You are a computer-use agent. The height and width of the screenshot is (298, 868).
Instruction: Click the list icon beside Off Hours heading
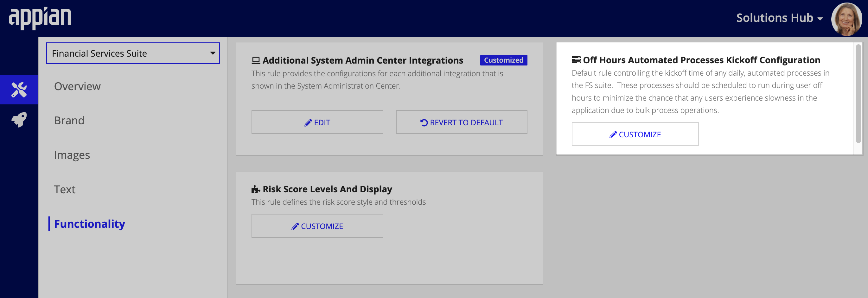click(x=576, y=60)
